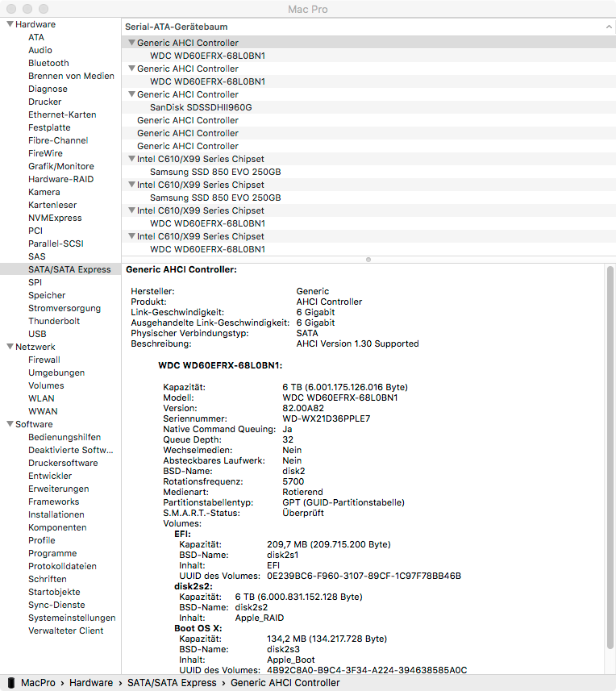Image resolution: width=616 pixels, height=691 pixels.
Task: Show Volumes under Netzwerk
Action: pos(46,385)
